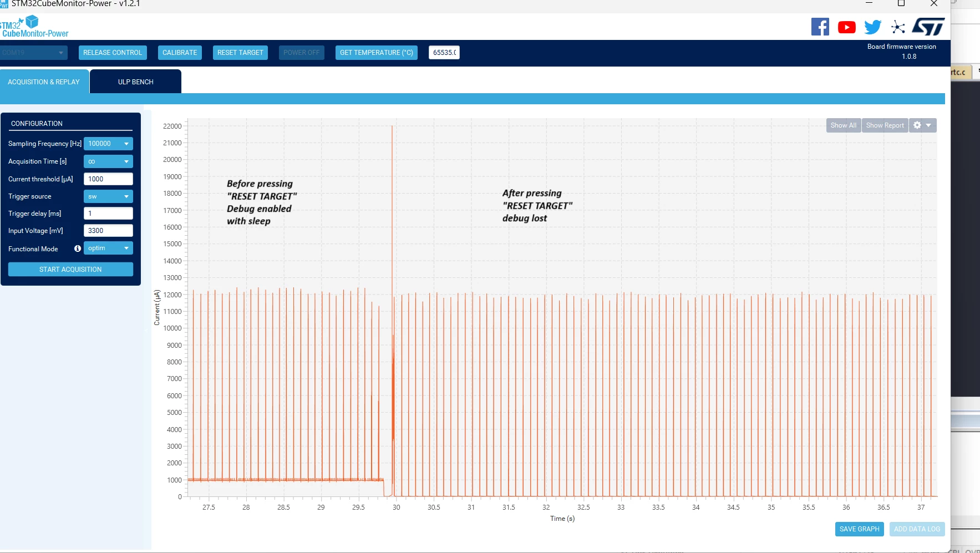
Task: Open the Twitter bird icon
Action: coord(872,27)
